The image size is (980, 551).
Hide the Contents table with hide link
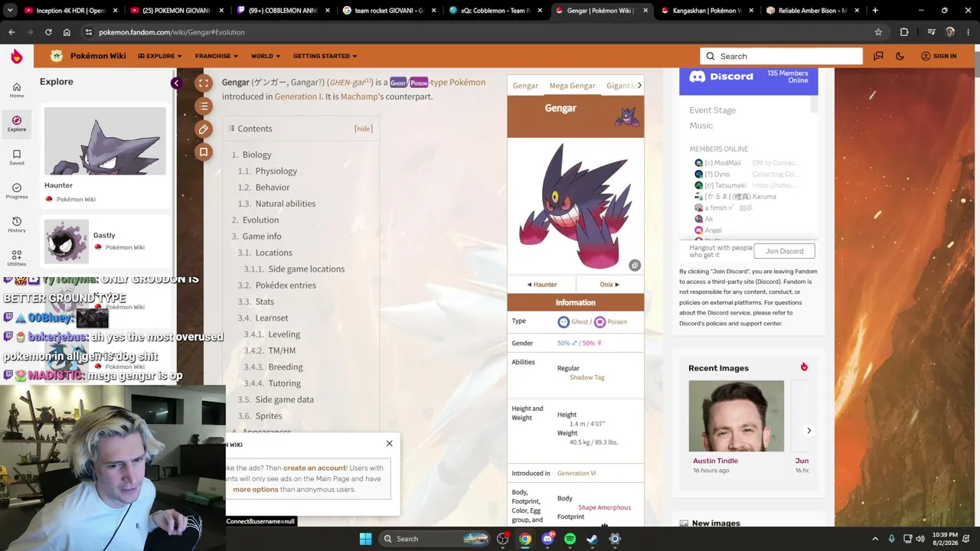coord(363,129)
